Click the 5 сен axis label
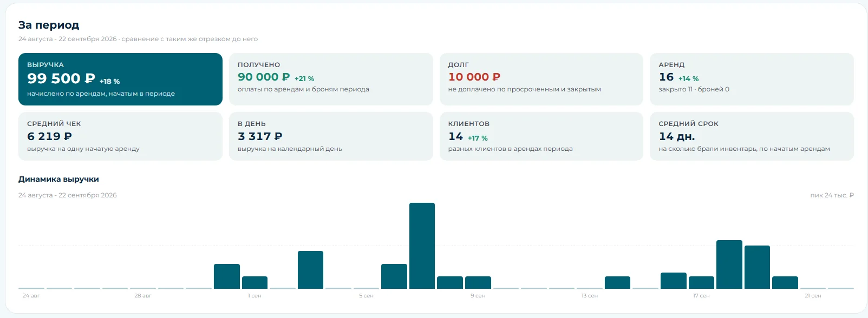868x318 pixels. point(366,296)
